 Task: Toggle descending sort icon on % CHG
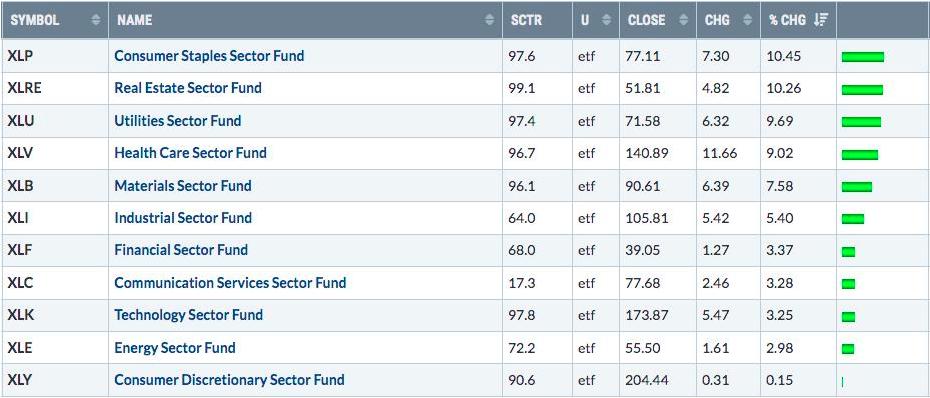821,20
